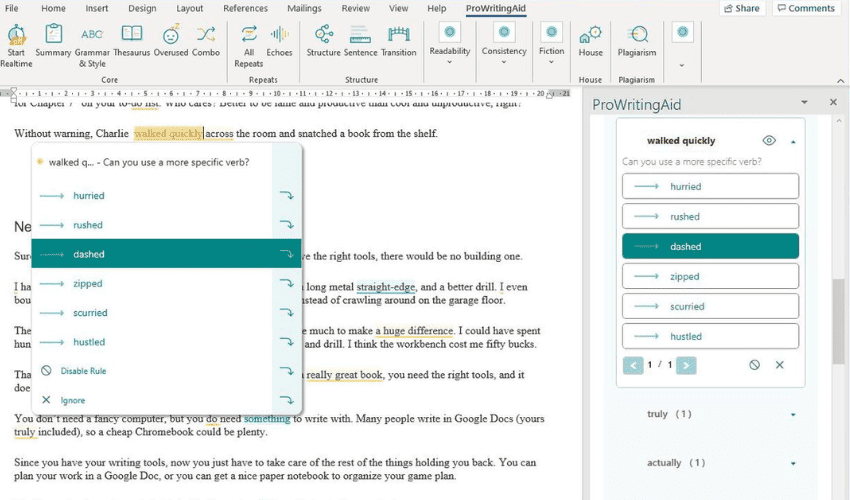Open the Help tab
Image resolution: width=850 pixels, height=500 pixels.
coord(436,8)
